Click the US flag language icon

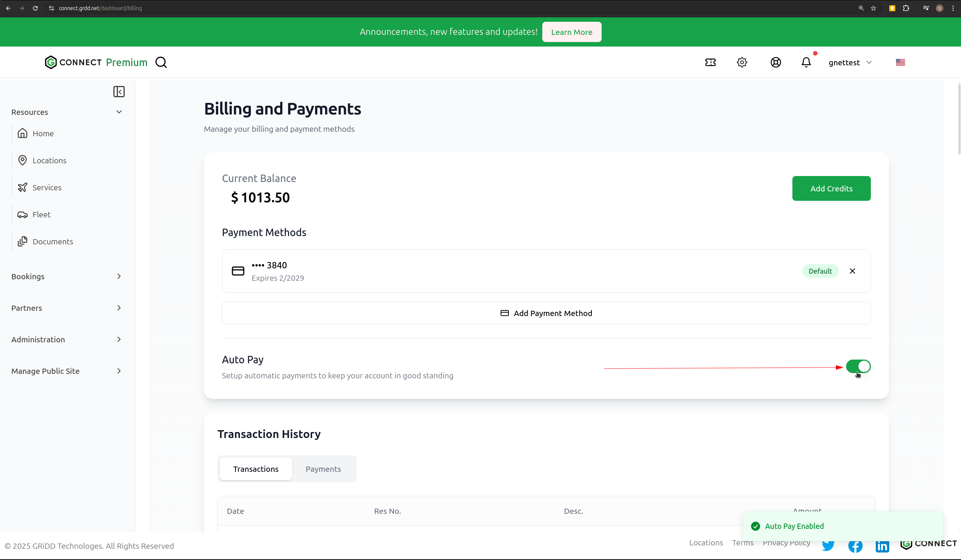tap(900, 63)
